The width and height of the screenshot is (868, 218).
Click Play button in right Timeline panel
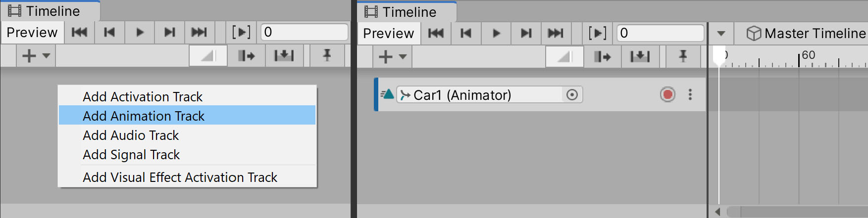tap(496, 33)
